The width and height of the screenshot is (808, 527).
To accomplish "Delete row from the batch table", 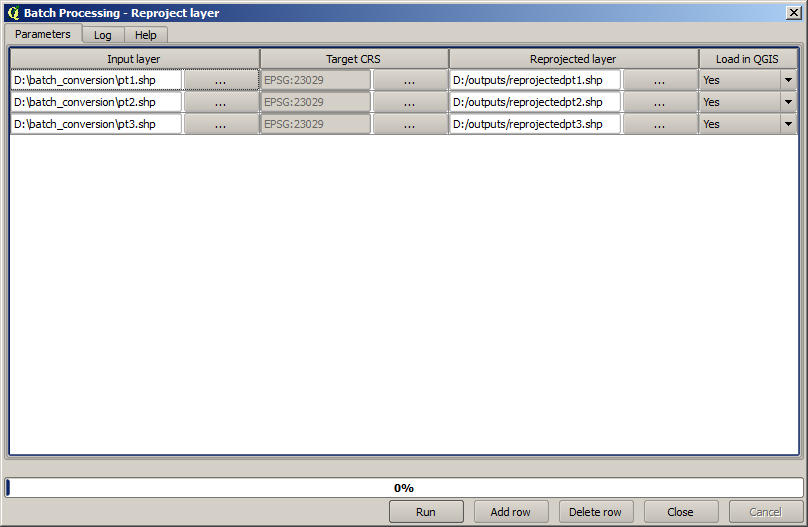I will pos(595,512).
